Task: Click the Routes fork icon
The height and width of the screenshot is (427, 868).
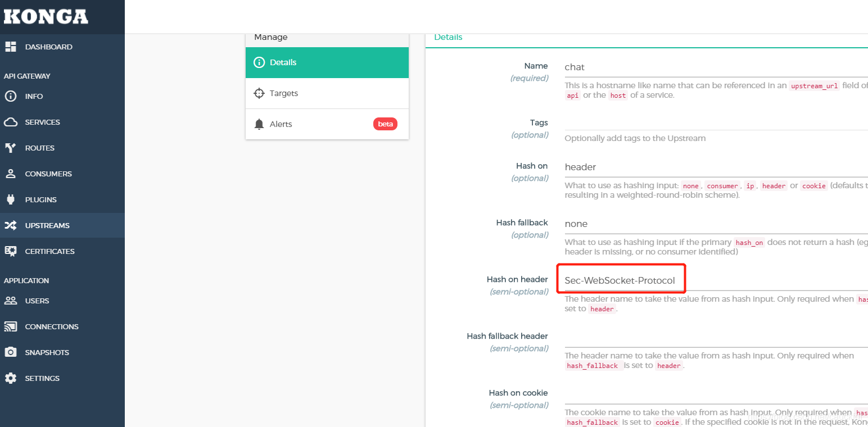Action: pyautogui.click(x=11, y=148)
